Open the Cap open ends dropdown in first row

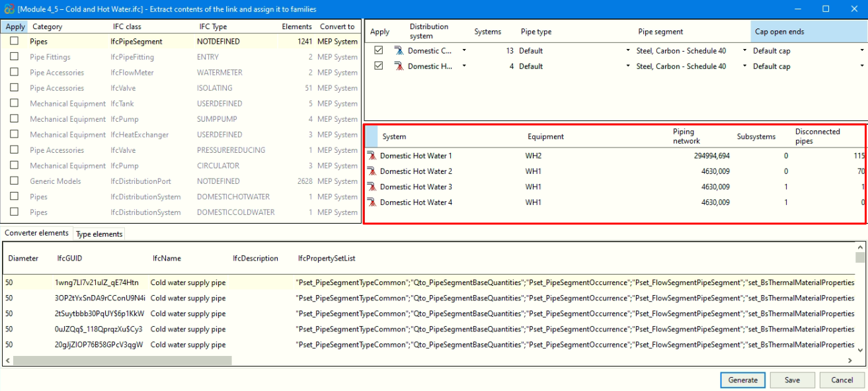click(x=862, y=51)
